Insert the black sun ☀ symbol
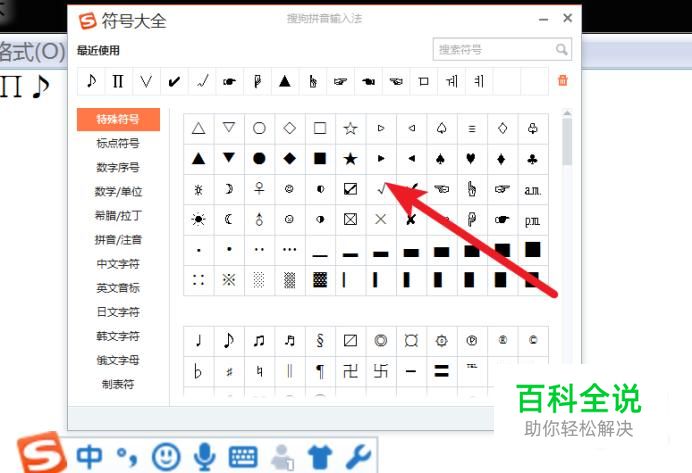The image size is (692, 473). (199, 219)
